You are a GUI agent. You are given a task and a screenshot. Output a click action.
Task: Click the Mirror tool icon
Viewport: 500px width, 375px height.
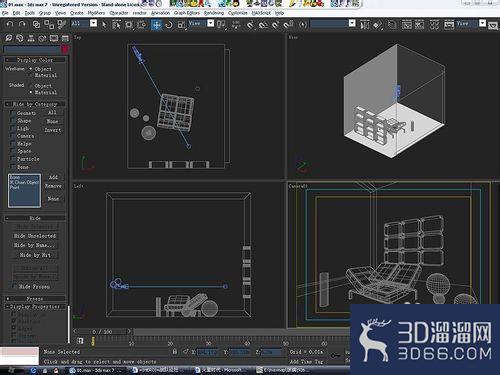pos(365,24)
